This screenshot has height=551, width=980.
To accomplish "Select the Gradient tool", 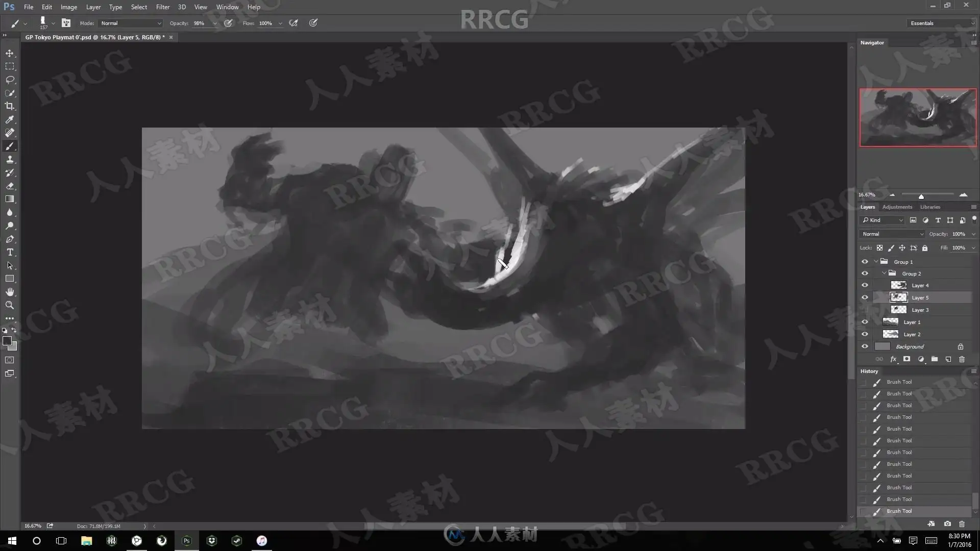I will pos(10,199).
